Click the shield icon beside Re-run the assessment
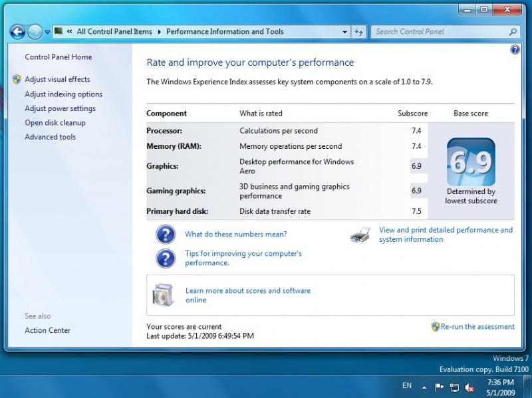Screen dimensions: 532x398 tap(436, 327)
